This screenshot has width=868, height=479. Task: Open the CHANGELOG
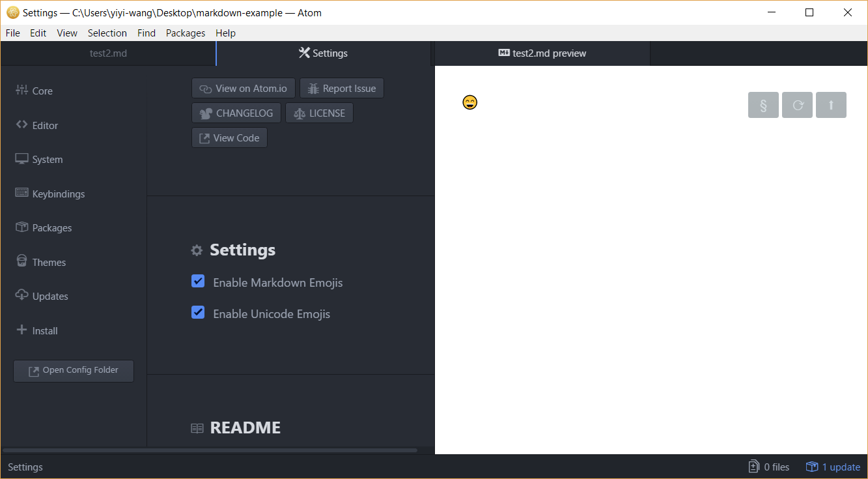(236, 113)
